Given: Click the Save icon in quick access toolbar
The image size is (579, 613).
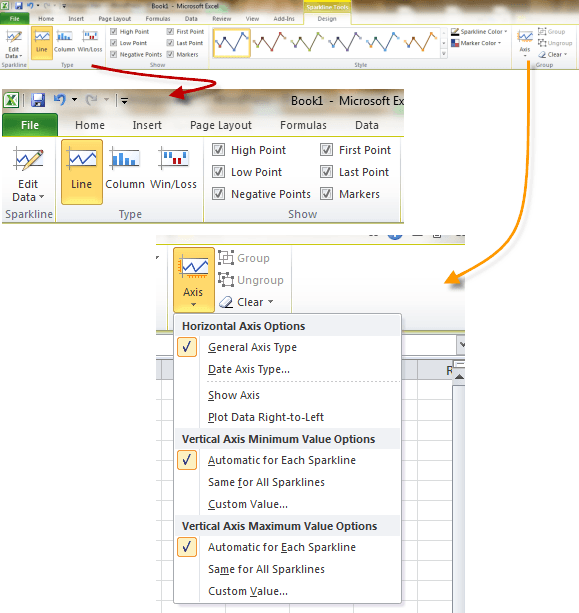Looking at the screenshot, I should [38, 100].
